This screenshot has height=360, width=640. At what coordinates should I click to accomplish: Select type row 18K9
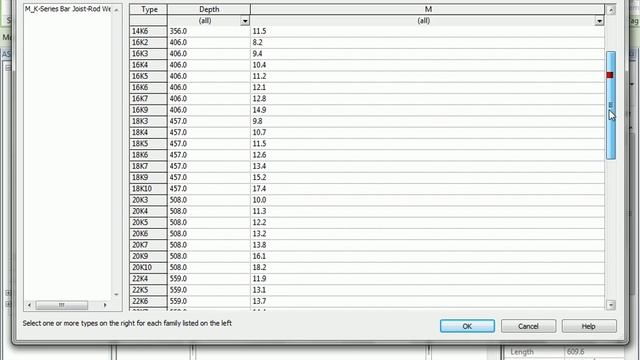[x=367, y=178]
